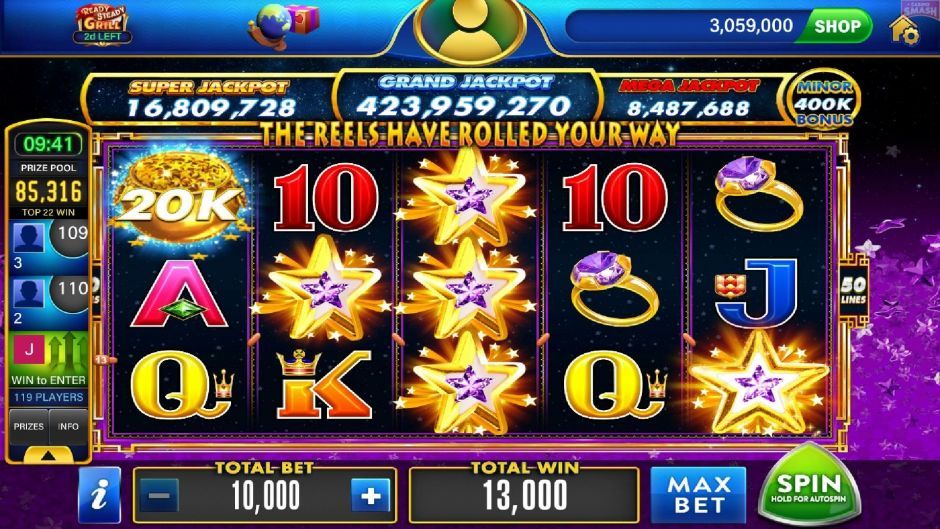Increase total bet with plus button

[x=370, y=496]
